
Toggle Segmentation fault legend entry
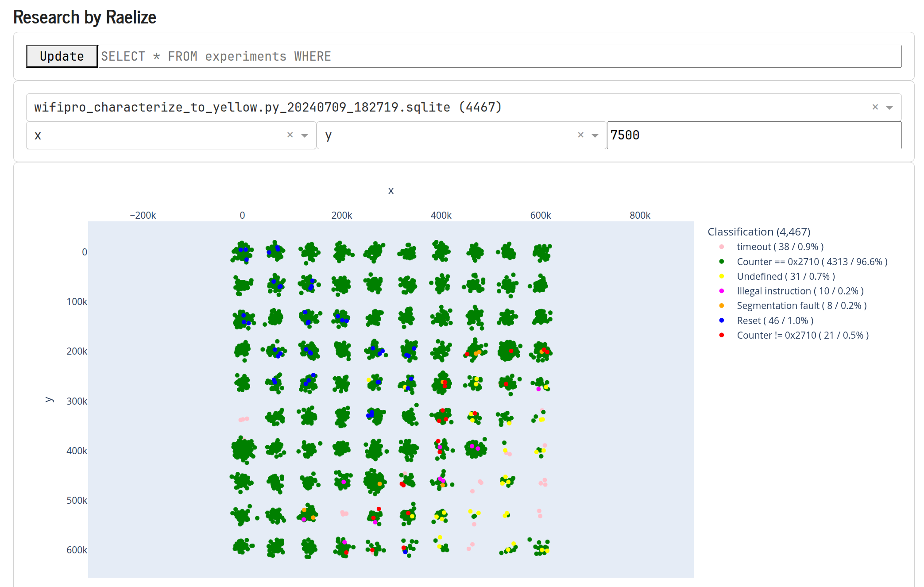coord(801,305)
